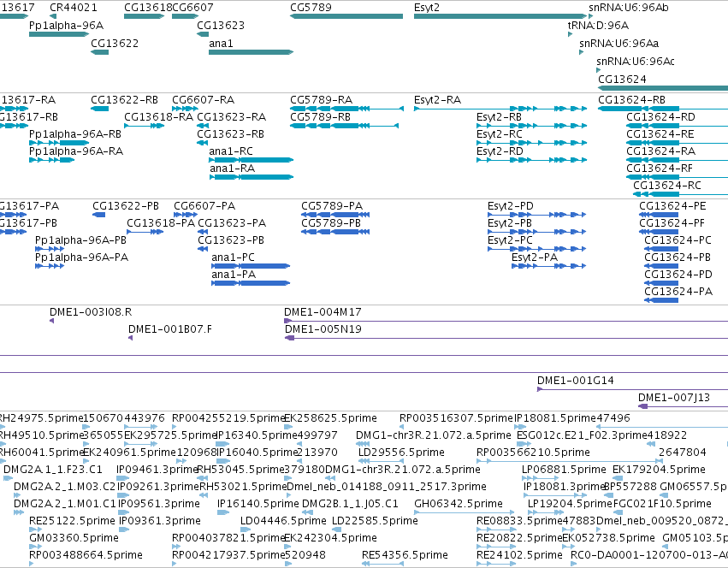The image size is (728, 568).
Task: Click the Esyt2-PD protein feature
Action: [536, 215]
